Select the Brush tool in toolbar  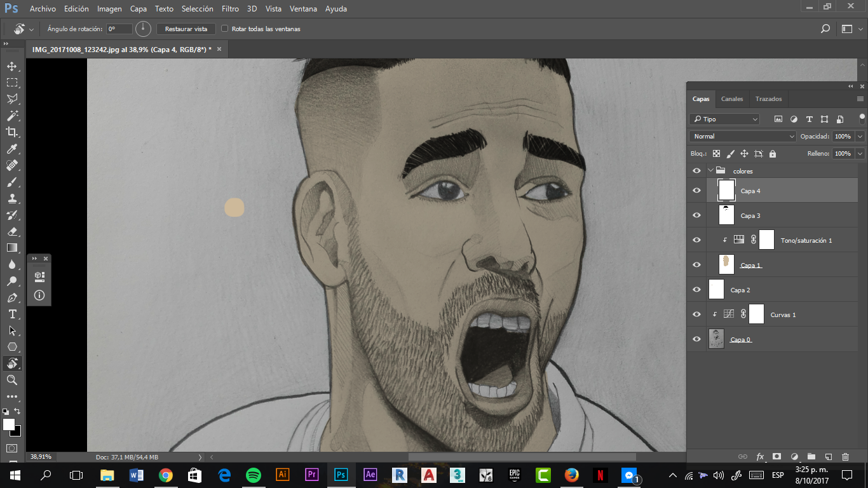(x=12, y=182)
